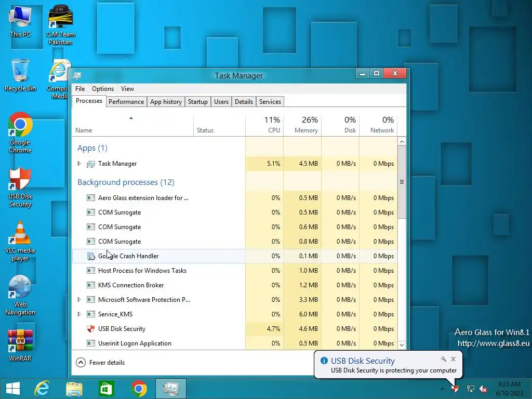Open the Recycle Bin icon
Screen dimensions: 532x399
point(20,75)
